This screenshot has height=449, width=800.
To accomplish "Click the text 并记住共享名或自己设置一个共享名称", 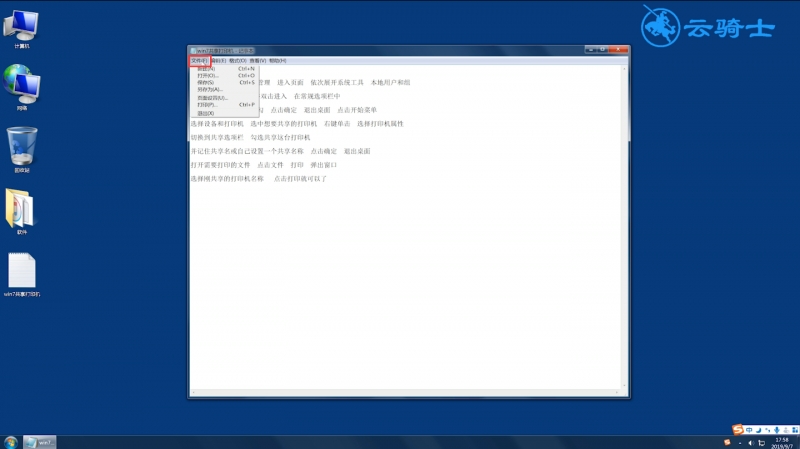I will [x=247, y=151].
